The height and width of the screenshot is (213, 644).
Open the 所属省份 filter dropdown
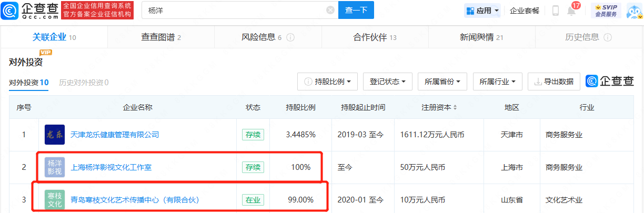(x=442, y=82)
